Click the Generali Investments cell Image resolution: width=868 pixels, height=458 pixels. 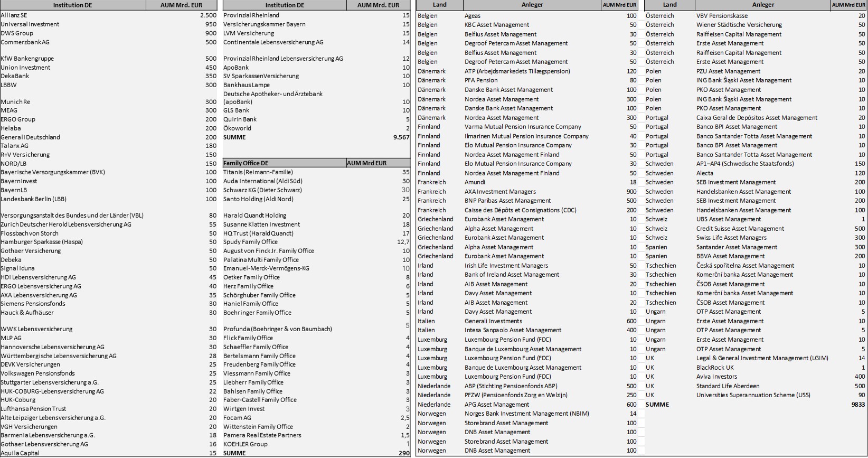click(x=493, y=321)
